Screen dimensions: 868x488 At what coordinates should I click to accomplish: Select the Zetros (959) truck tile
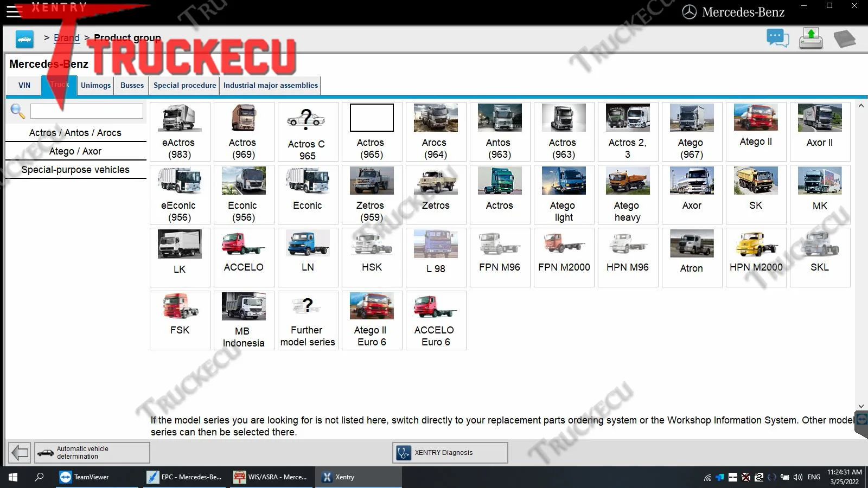point(372,195)
